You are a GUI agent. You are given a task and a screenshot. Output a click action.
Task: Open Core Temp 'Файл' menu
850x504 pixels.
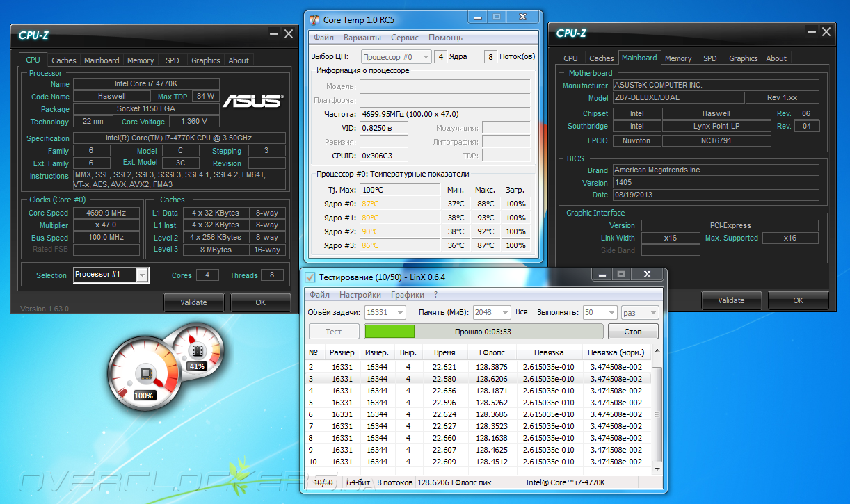pos(323,38)
